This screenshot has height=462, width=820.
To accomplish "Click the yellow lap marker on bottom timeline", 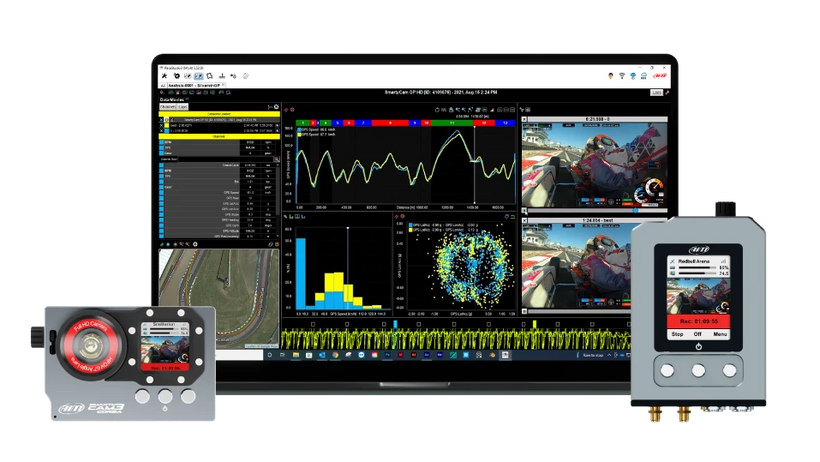I will click(534, 324).
